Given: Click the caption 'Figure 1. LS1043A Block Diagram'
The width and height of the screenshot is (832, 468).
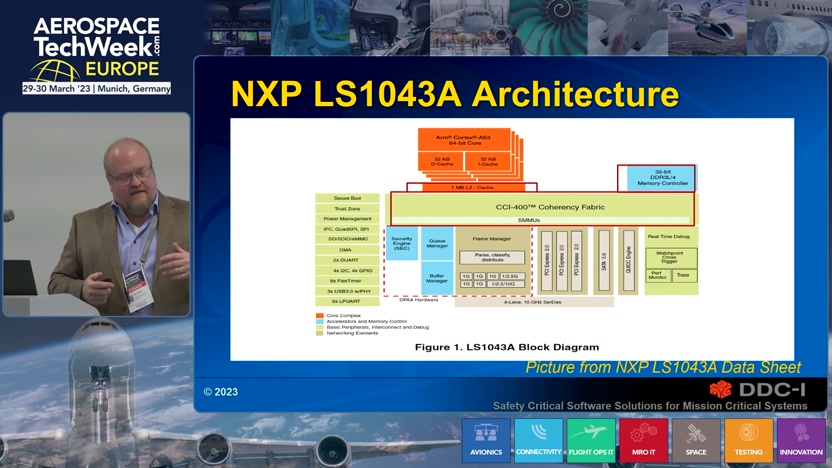Looking at the screenshot, I should click(x=507, y=347).
